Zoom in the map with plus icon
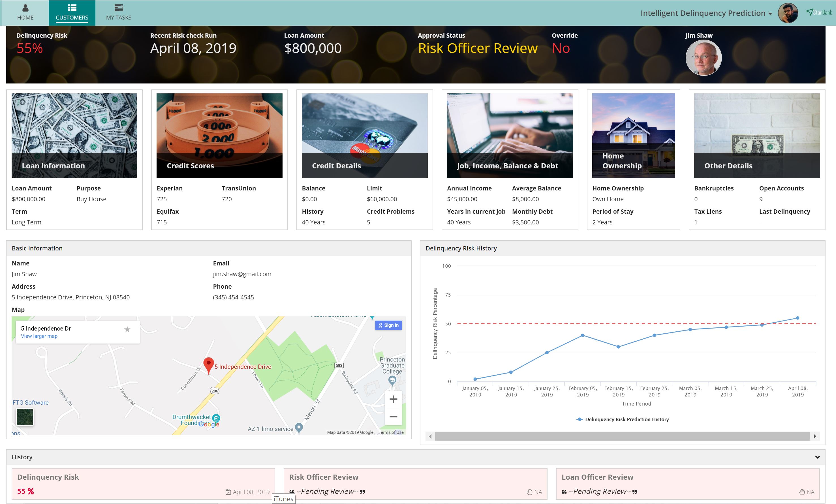The width and height of the screenshot is (836, 504). tap(393, 400)
